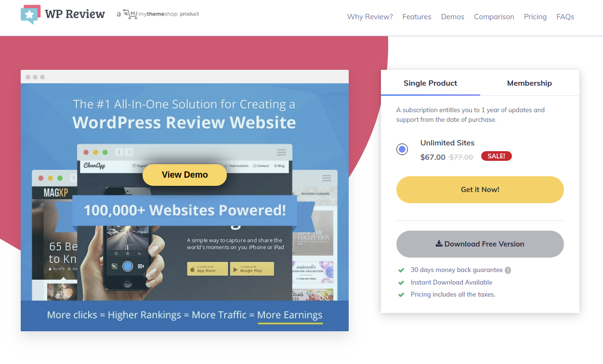Navigate to the Comparison section
The height and width of the screenshot is (364, 603).
pyautogui.click(x=494, y=17)
